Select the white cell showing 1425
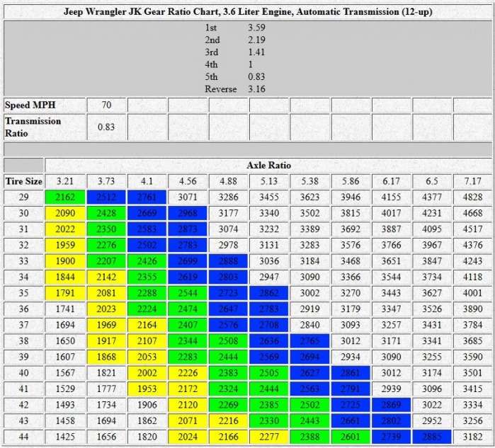This screenshot has width=495, height=448. (64, 437)
